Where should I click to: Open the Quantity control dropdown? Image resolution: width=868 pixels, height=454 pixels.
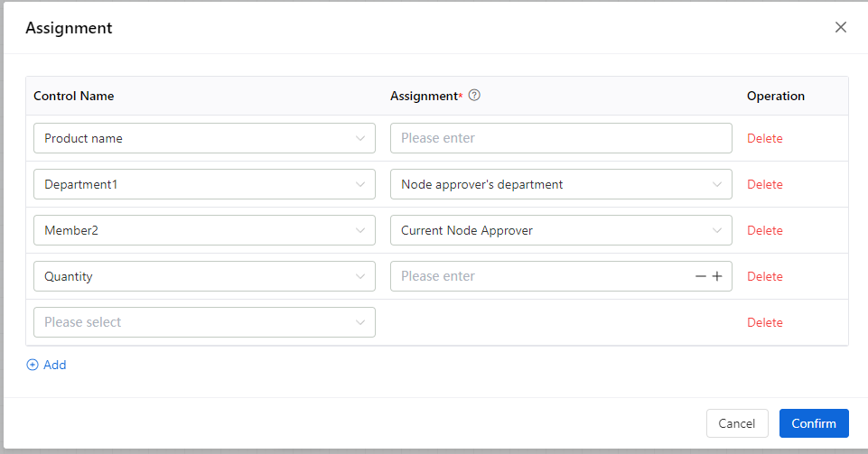(204, 276)
